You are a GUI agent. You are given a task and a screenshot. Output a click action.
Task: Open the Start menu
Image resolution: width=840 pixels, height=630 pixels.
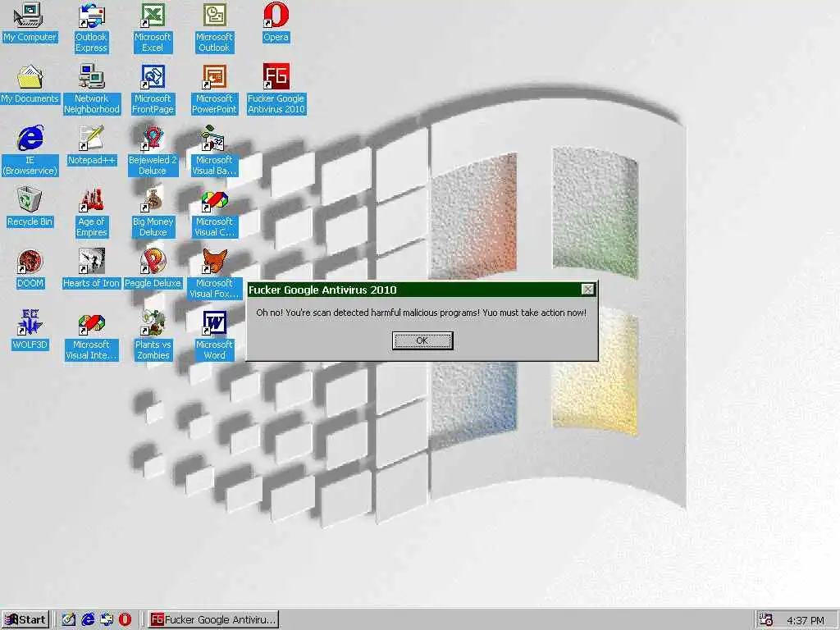point(25,620)
